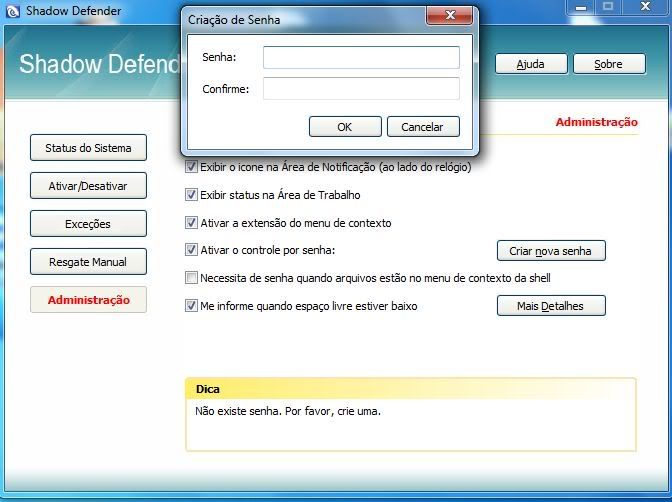Confirm the password with OK
This screenshot has height=502, width=672.
pyautogui.click(x=345, y=127)
